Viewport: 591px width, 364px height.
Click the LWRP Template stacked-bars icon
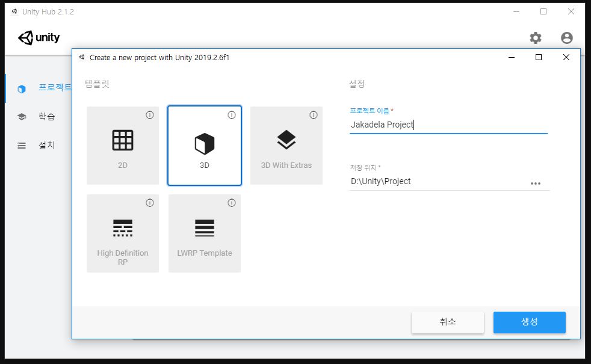204,227
